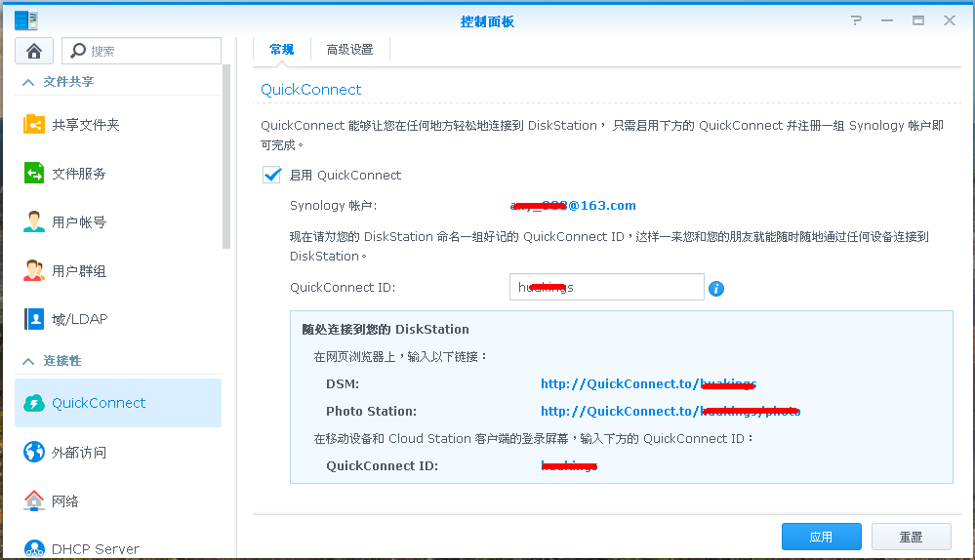The image size is (975, 560).
Task: Open the external access globe icon
Action: coord(34,452)
